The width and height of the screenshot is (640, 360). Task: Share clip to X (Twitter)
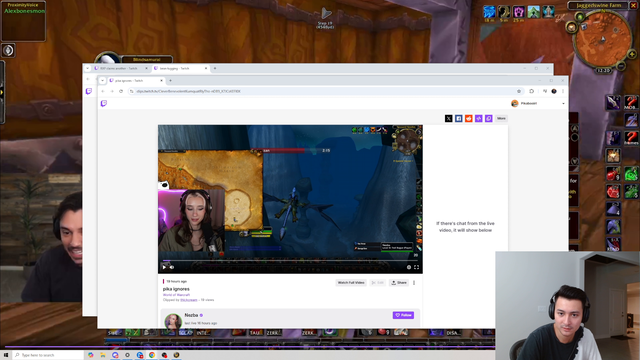(449, 118)
